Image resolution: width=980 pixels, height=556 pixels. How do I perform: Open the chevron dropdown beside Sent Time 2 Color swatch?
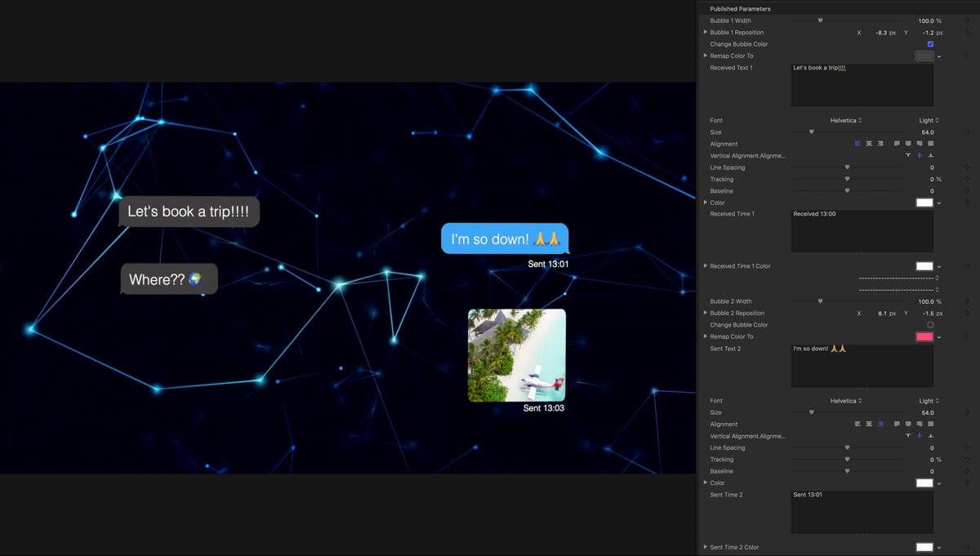click(x=939, y=547)
